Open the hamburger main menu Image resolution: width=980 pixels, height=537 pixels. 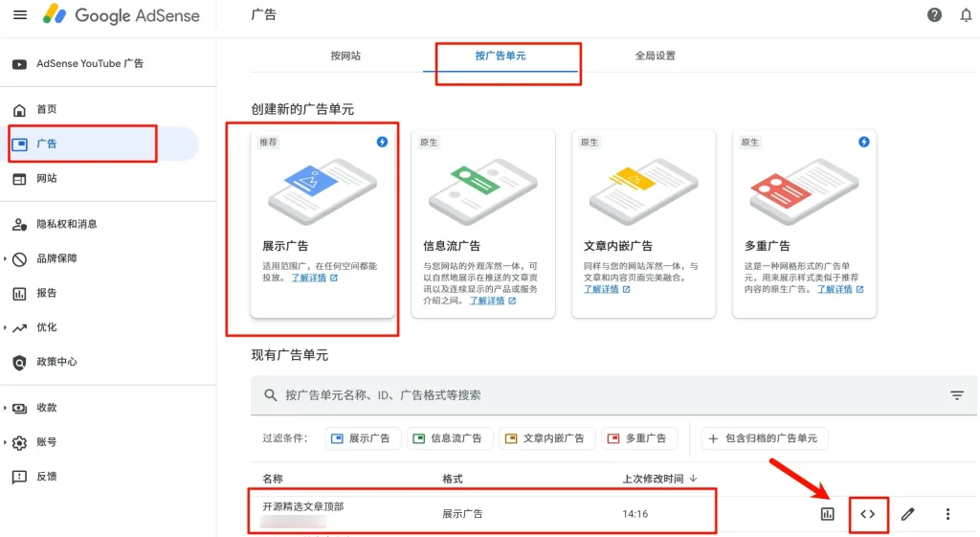[x=20, y=15]
